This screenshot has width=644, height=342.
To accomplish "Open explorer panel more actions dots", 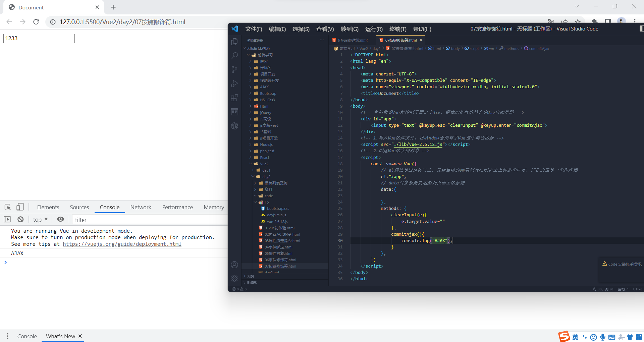I will (x=322, y=40).
